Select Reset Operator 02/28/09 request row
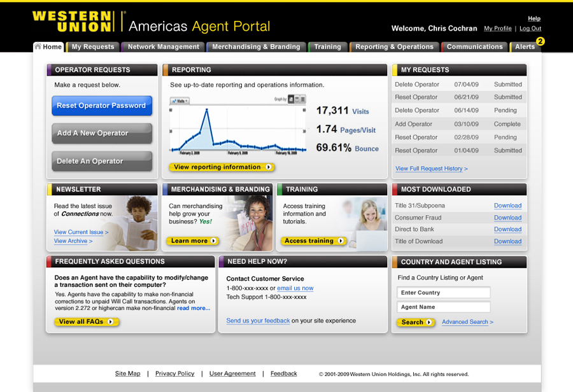The height and width of the screenshot is (392, 573). tap(459, 137)
